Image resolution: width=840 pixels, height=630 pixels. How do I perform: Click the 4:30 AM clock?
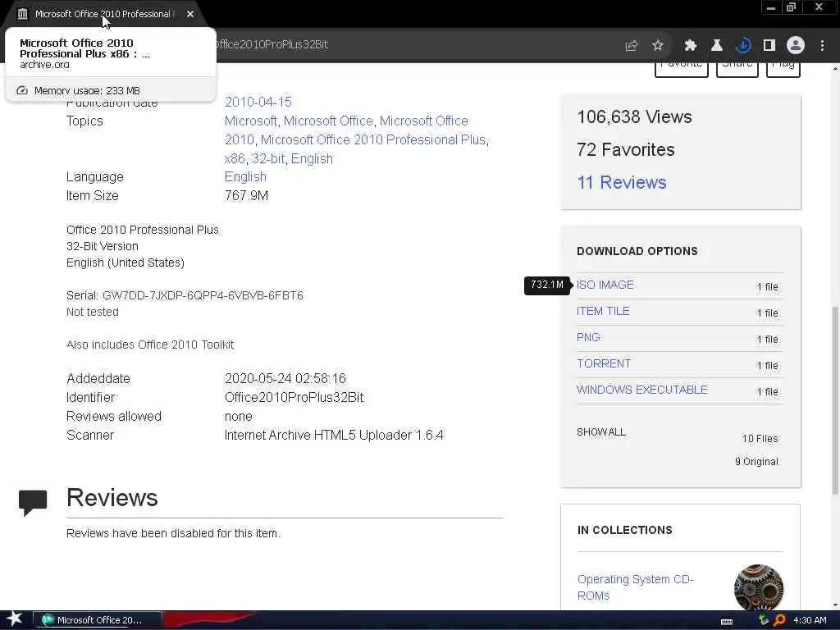tap(810, 620)
